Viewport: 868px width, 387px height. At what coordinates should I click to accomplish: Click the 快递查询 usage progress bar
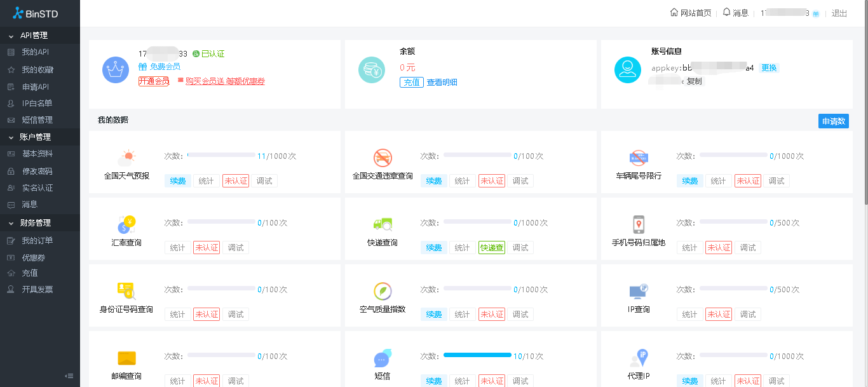(x=477, y=221)
